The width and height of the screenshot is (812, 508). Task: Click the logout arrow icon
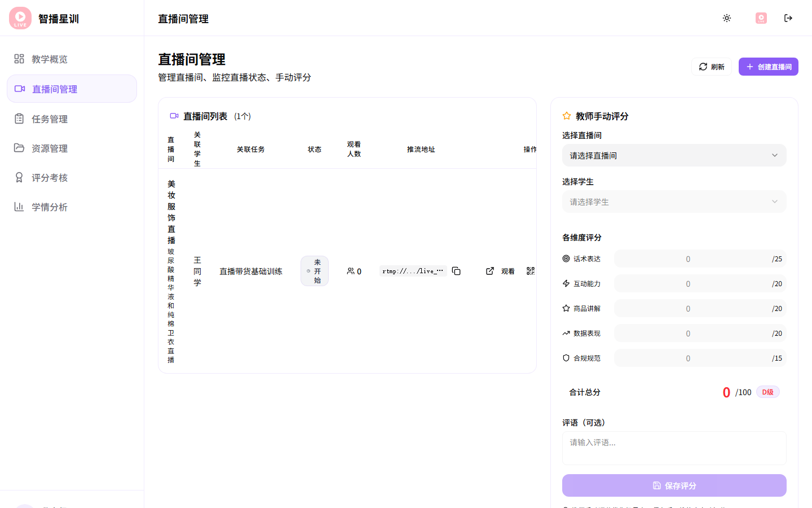pos(788,18)
